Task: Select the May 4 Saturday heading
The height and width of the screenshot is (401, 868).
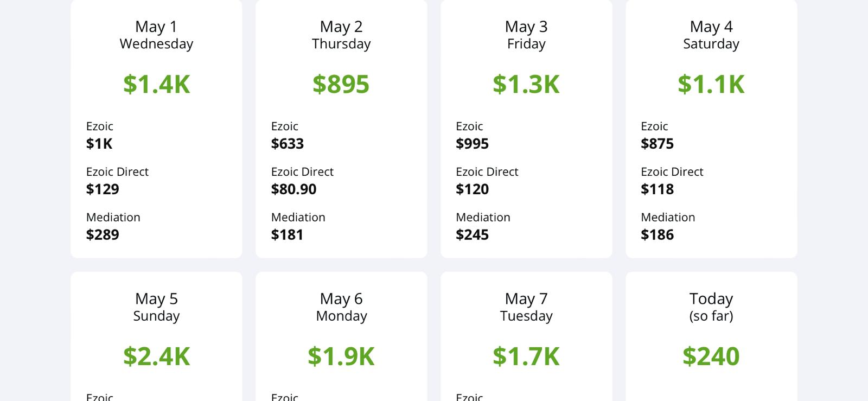Action: point(711,35)
